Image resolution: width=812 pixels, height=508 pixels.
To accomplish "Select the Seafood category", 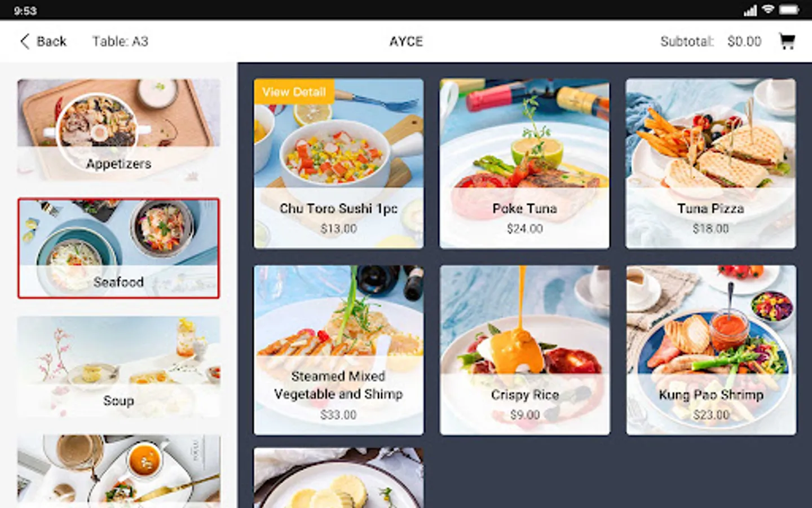I will [118, 248].
